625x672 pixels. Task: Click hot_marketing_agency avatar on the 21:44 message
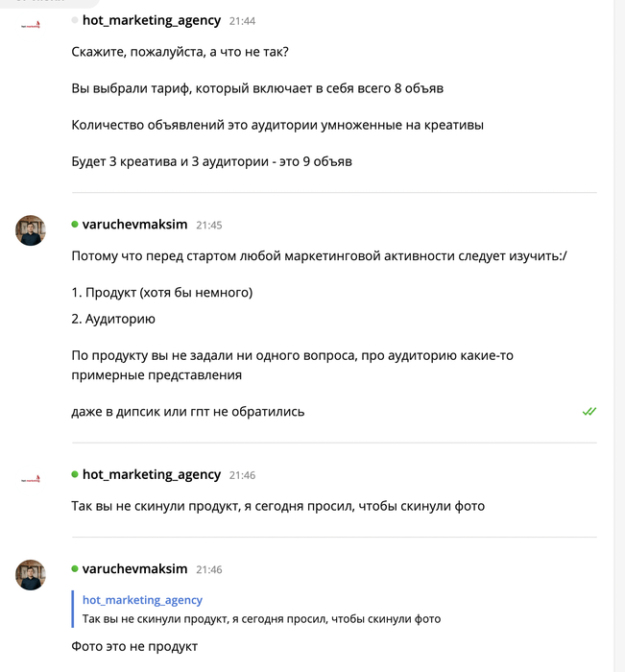31,24
